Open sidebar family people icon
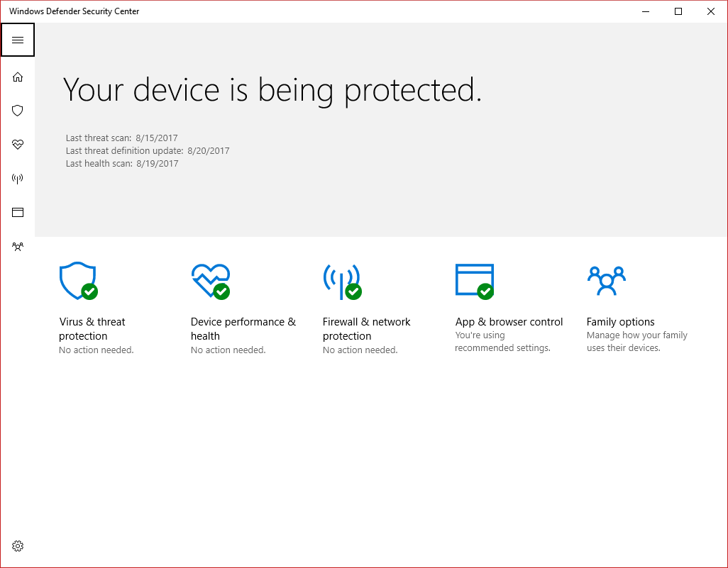This screenshot has height=568, width=728. tap(18, 246)
